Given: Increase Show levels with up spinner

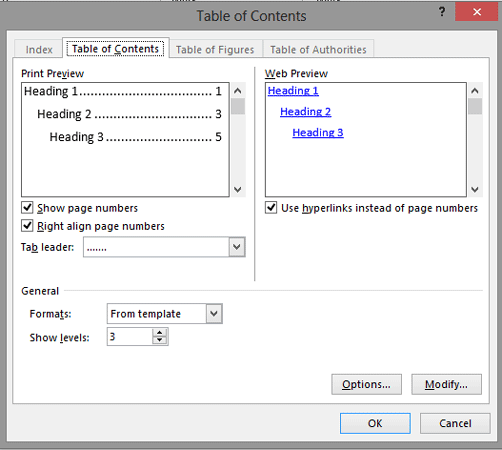Looking at the screenshot, I should (160, 333).
